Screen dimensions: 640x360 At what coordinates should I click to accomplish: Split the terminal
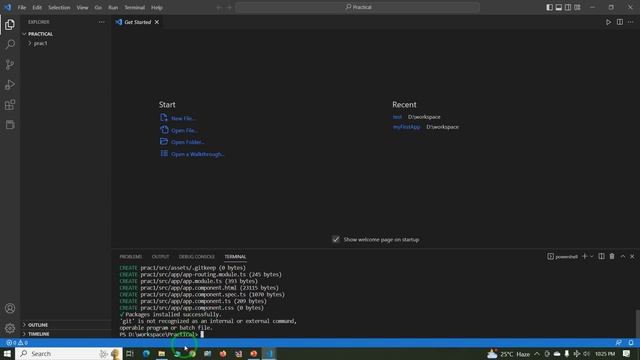(x=601, y=256)
